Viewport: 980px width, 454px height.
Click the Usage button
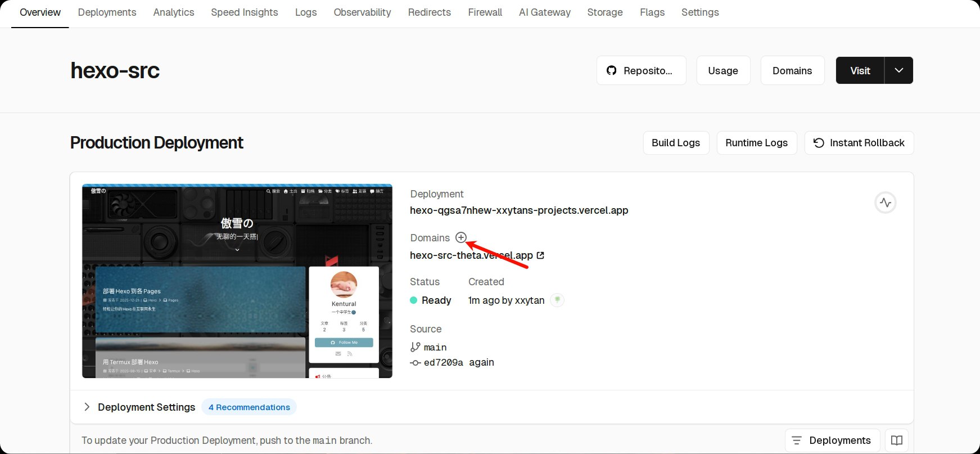point(723,71)
